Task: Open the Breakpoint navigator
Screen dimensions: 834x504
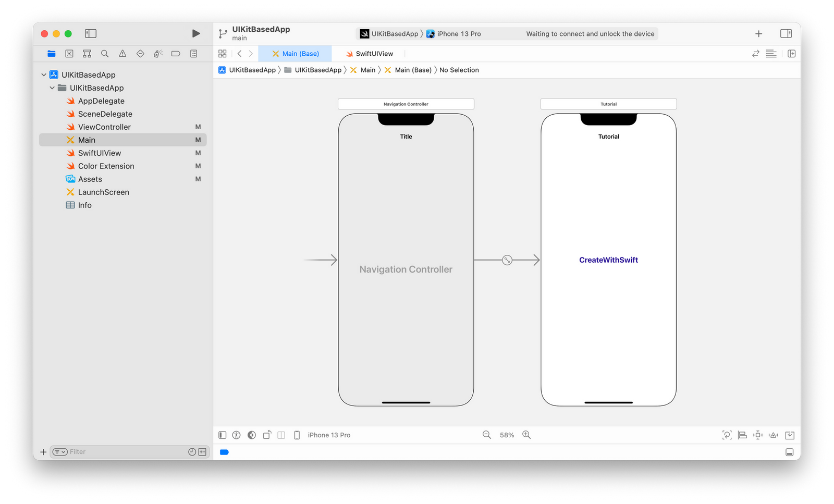Action: (x=176, y=53)
